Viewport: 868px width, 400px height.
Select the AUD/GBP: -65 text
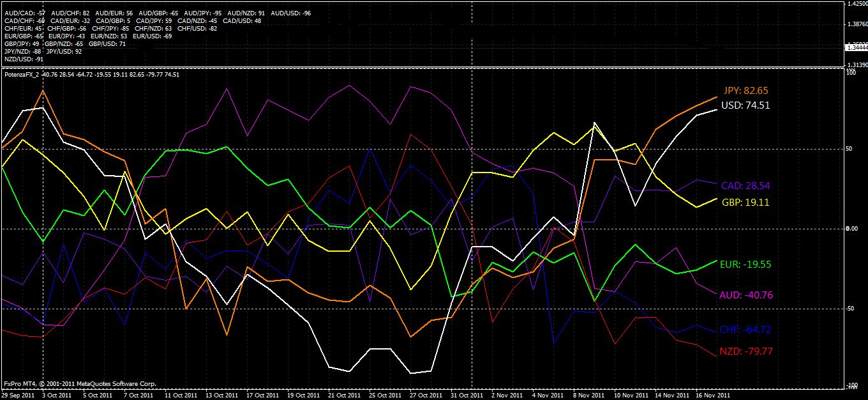(x=158, y=13)
